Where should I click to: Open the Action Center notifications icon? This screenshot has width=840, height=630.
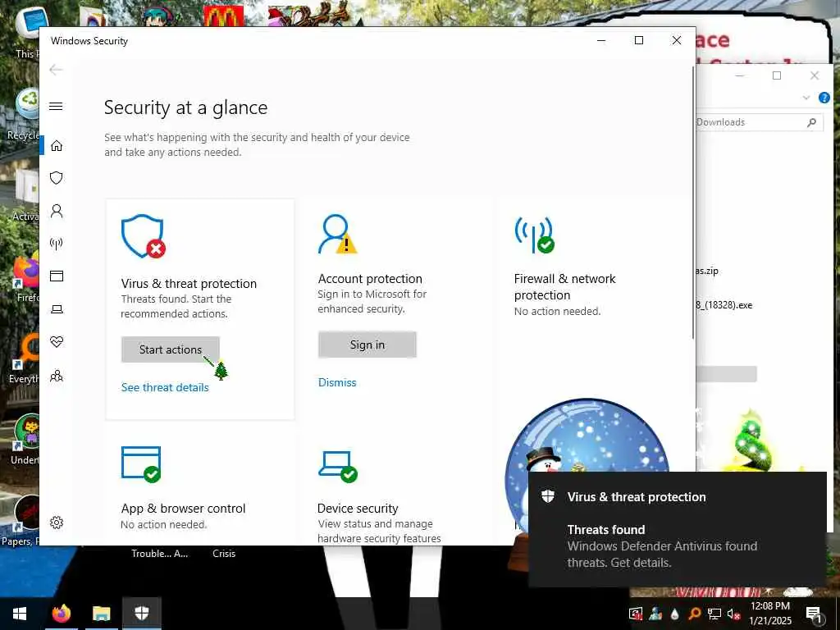(813, 614)
